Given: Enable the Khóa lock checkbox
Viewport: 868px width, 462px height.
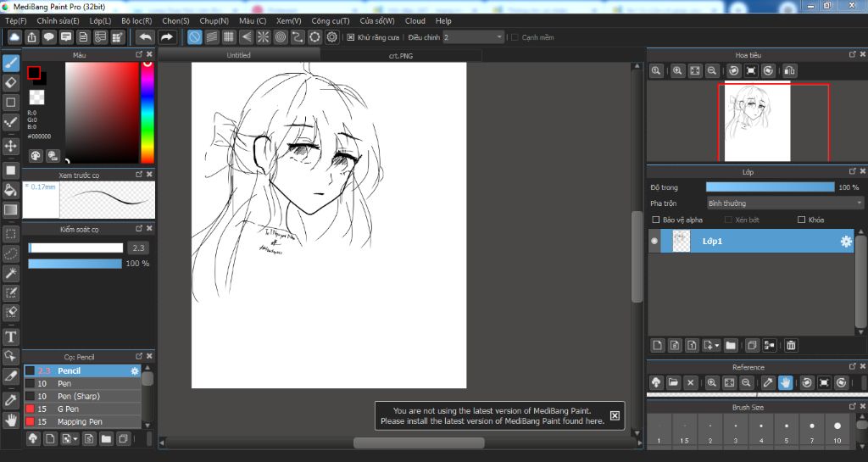Looking at the screenshot, I should (801, 220).
